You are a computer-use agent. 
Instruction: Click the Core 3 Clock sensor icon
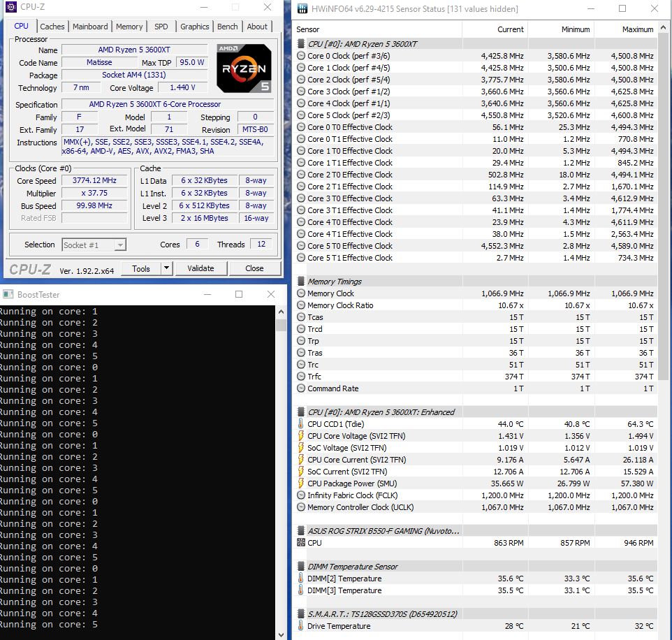tap(301, 92)
